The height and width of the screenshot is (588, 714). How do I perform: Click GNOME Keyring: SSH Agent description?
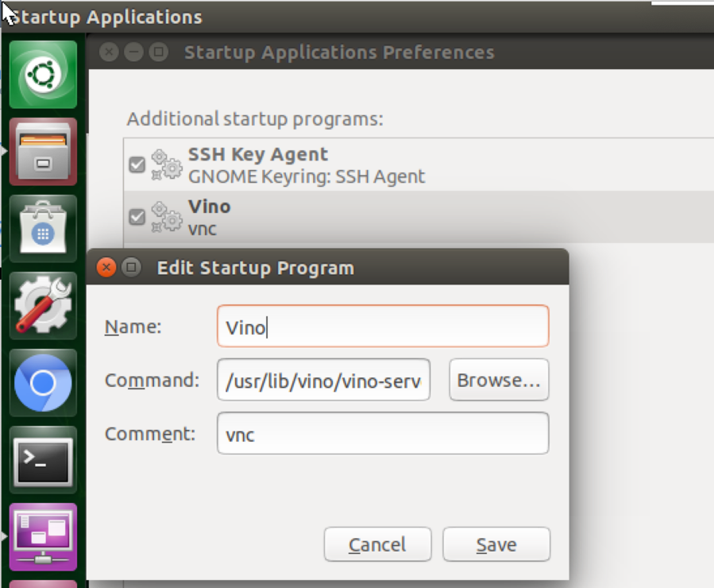(x=307, y=176)
